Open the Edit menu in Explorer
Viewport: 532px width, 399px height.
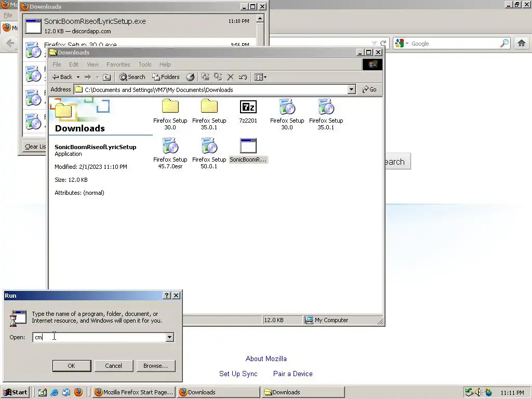click(74, 64)
